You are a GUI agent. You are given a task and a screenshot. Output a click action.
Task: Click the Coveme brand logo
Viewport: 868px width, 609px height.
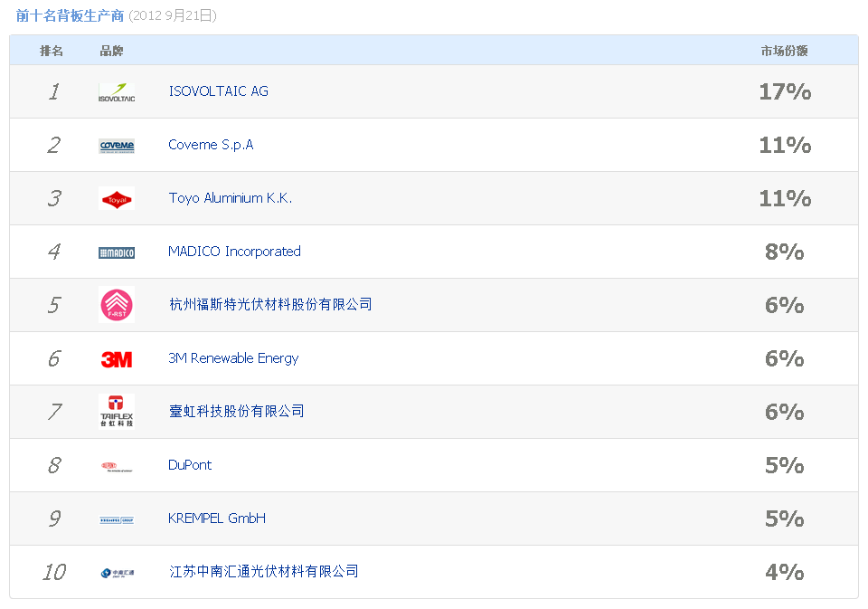[117, 145]
